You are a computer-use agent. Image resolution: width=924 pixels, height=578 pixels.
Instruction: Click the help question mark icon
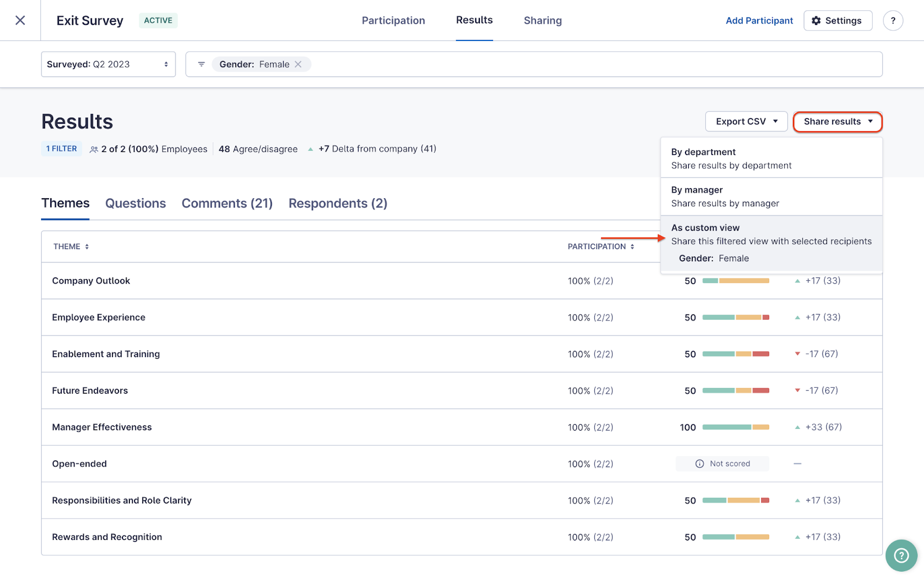893,20
